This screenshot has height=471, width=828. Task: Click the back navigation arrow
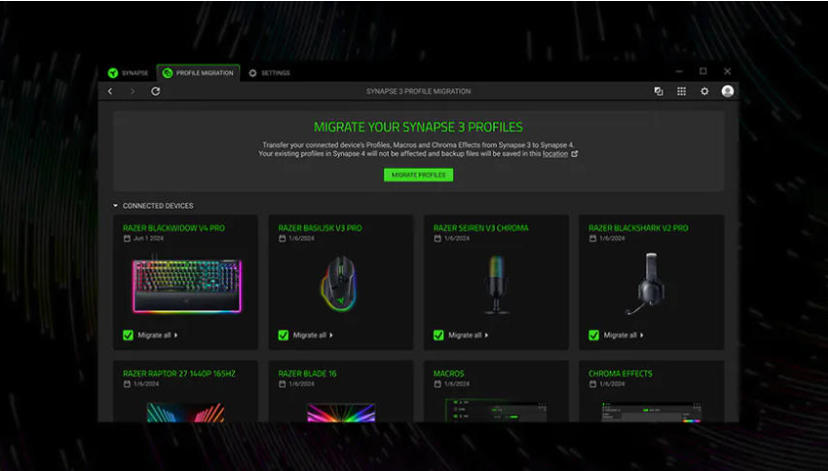[x=111, y=91]
